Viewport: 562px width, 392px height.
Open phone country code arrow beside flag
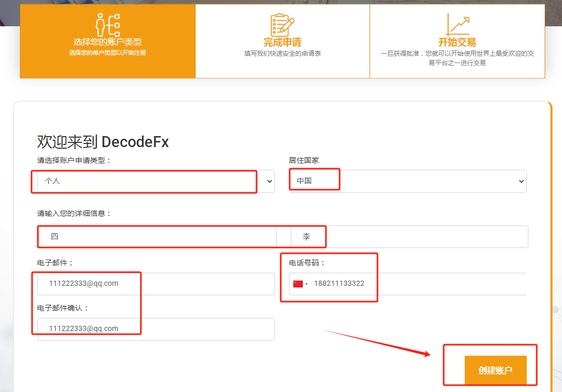(306, 284)
